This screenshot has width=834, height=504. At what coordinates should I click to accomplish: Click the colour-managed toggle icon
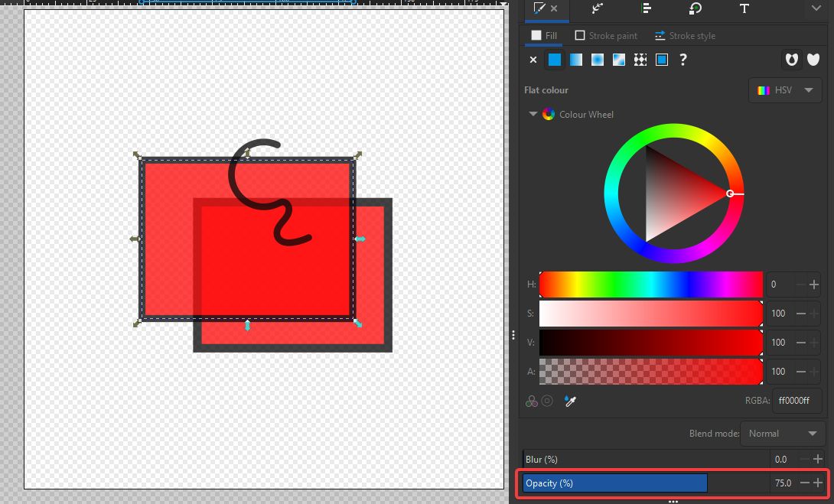pyautogui.click(x=531, y=401)
